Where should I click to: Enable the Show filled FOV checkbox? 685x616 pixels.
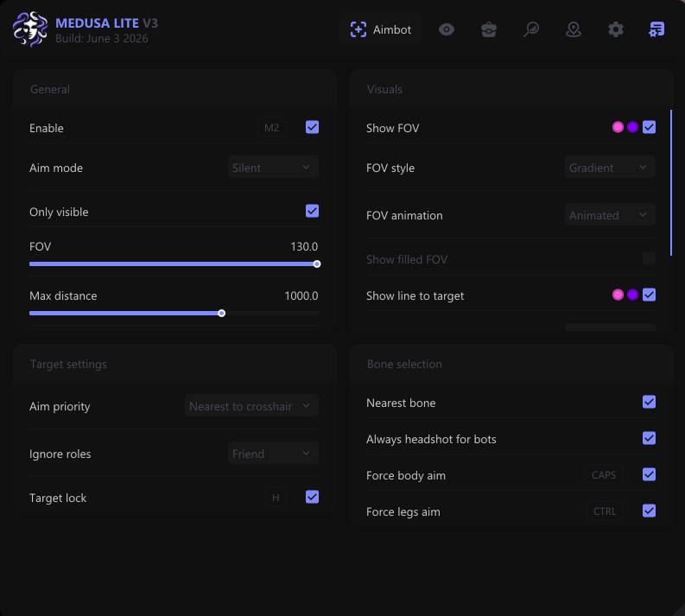(x=649, y=258)
